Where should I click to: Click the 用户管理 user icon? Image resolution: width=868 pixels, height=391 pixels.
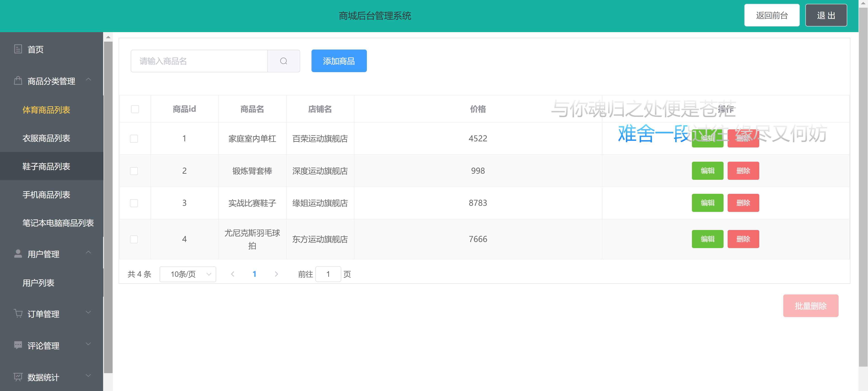coord(18,254)
